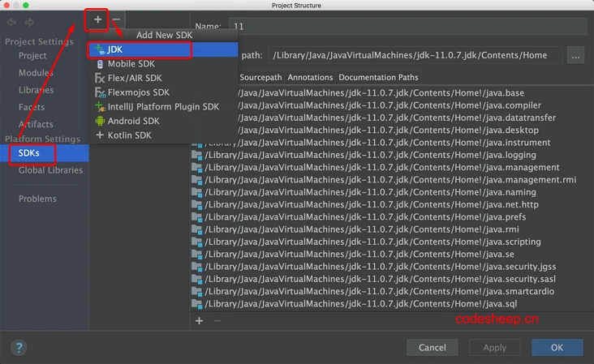Click the minus icon to remove SDK
Image resolution: width=594 pixels, height=364 pixels.
[x=117, y=19]
